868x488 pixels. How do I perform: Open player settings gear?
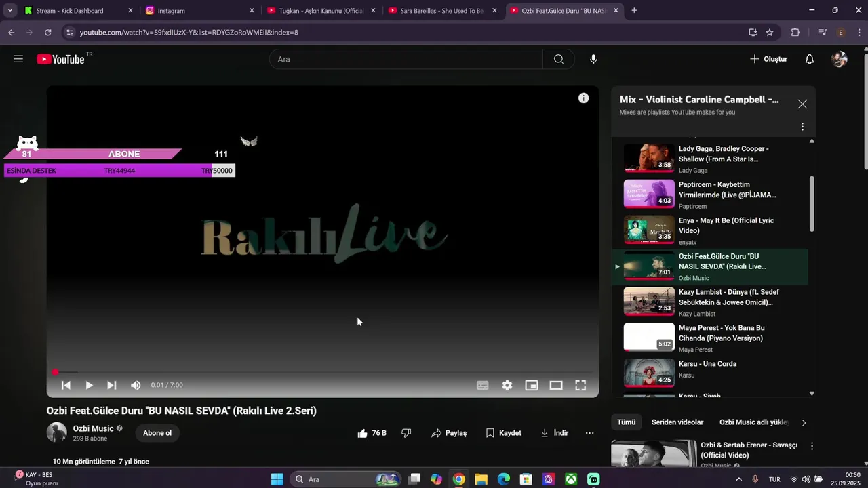point(507,385)
